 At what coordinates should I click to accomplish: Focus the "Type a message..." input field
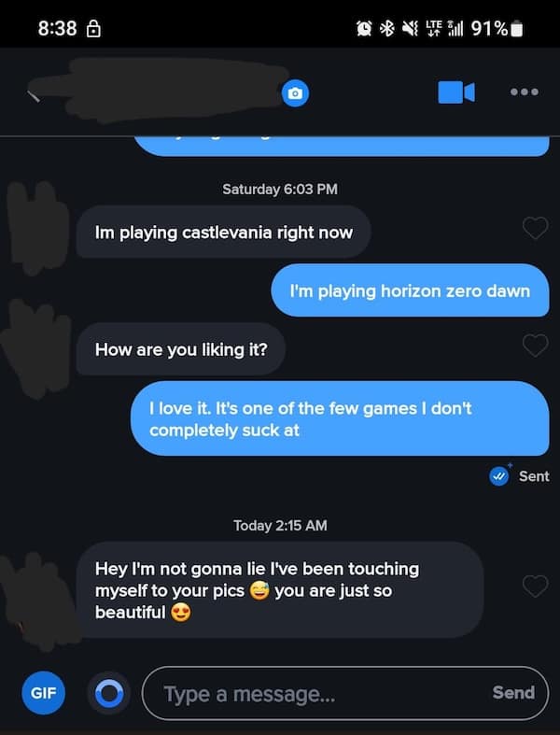click(x=345, y=693)
